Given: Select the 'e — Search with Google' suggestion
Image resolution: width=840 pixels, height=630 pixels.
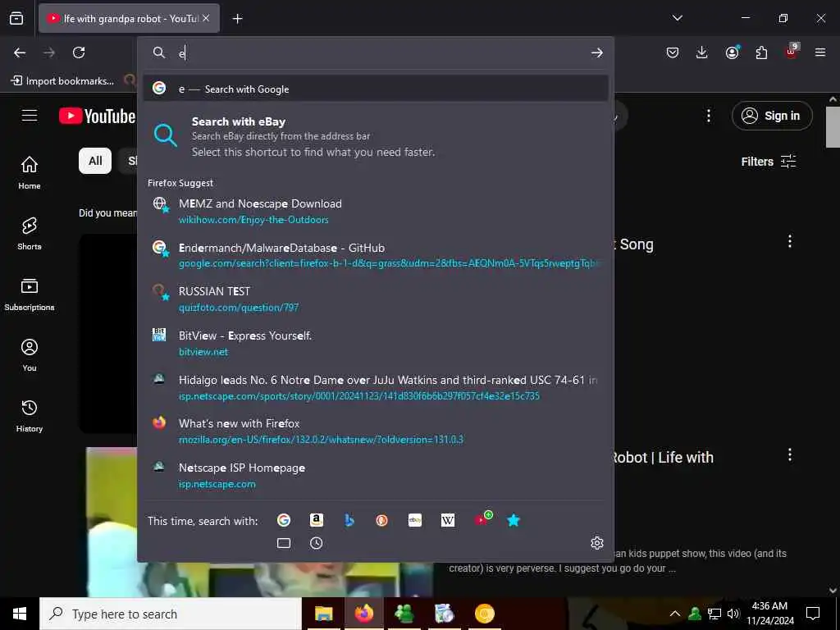Looking at the screenshot, I should coord(376,89).
